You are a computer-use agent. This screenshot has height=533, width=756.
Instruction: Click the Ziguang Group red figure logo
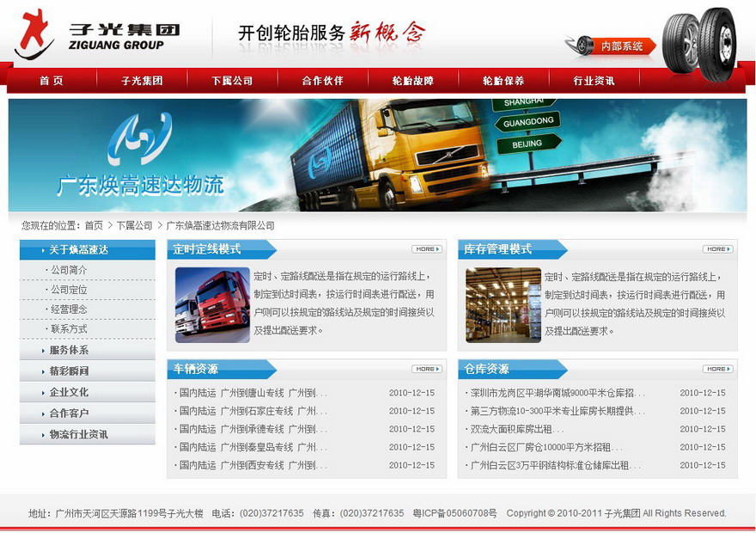34,34
